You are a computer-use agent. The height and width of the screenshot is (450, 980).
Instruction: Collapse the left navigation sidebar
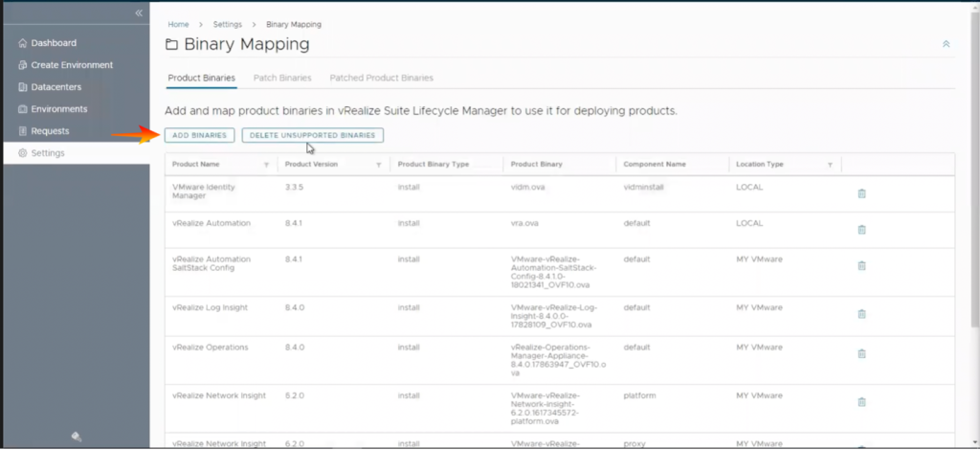[x=139, y=13]
